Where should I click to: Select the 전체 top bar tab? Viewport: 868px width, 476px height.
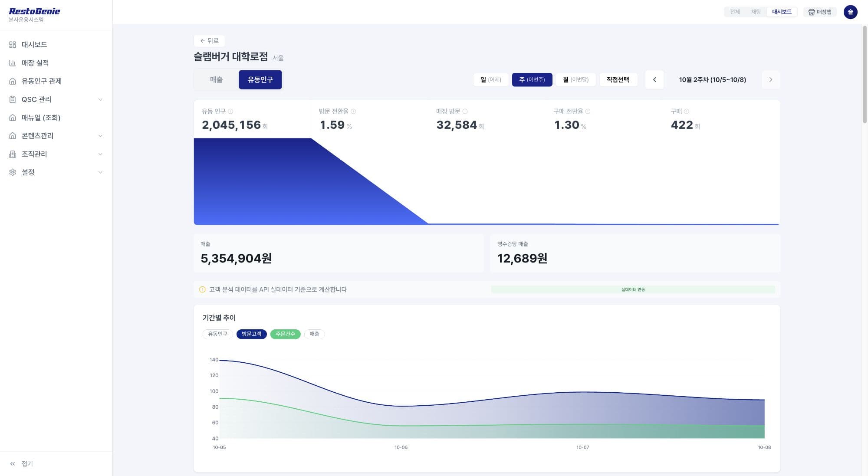coord(735,12)
